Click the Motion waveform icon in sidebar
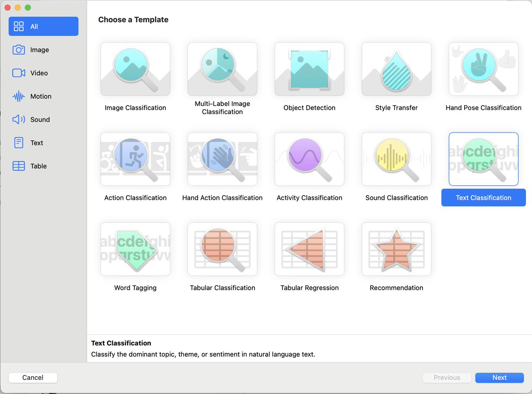This screenshot has height=394, width=532. point(19,96)
